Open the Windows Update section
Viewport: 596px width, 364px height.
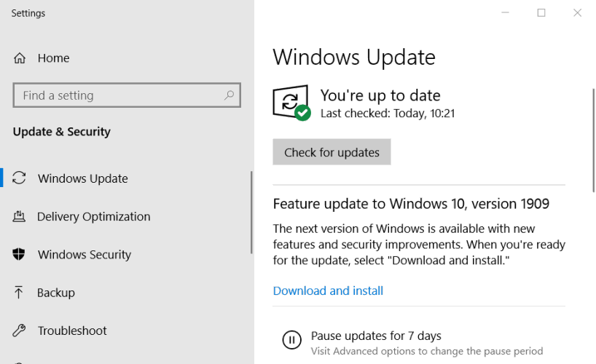83,178
